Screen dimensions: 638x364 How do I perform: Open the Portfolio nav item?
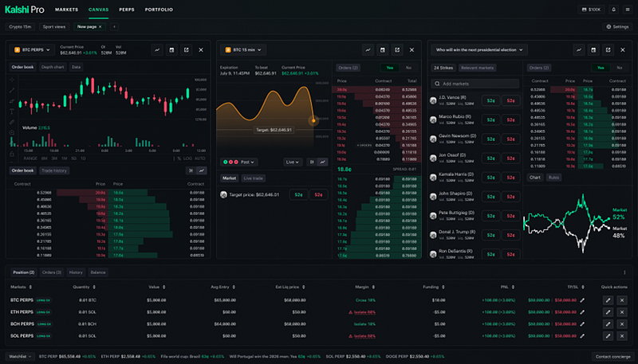tap(159, 10)
